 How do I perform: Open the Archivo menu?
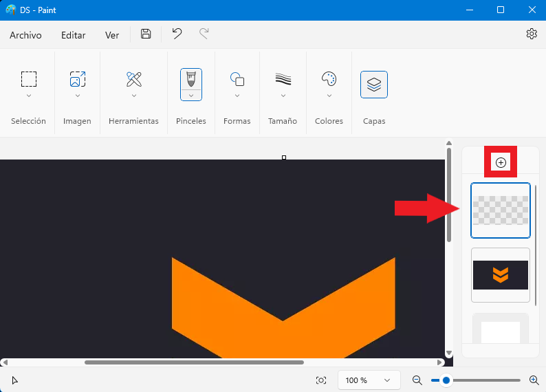[25, 35]
